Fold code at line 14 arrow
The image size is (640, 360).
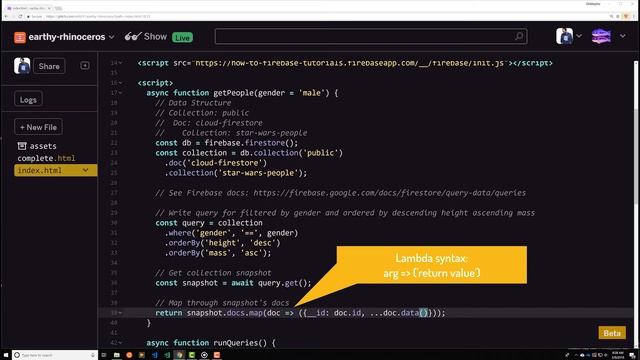click(x=120, y=63)
